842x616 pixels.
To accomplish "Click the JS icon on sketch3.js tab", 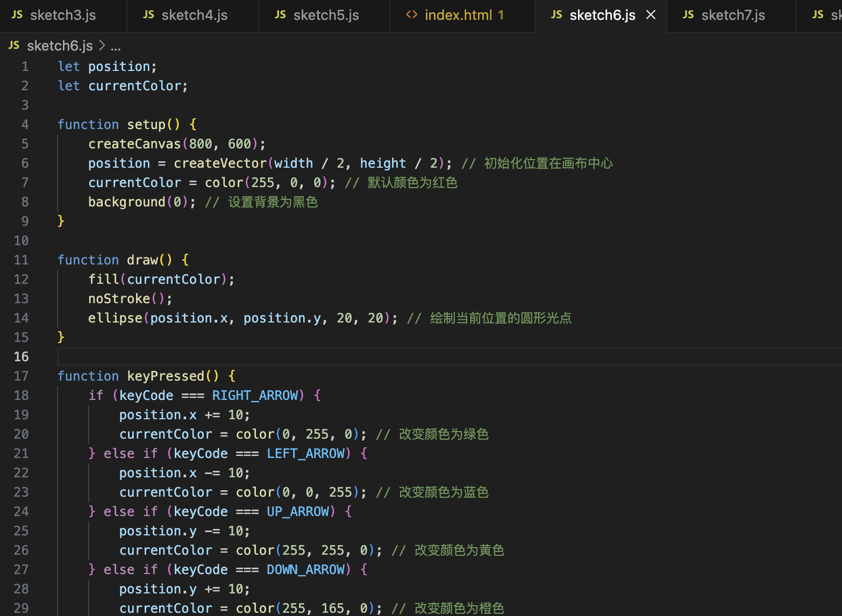I will (17, 15).
